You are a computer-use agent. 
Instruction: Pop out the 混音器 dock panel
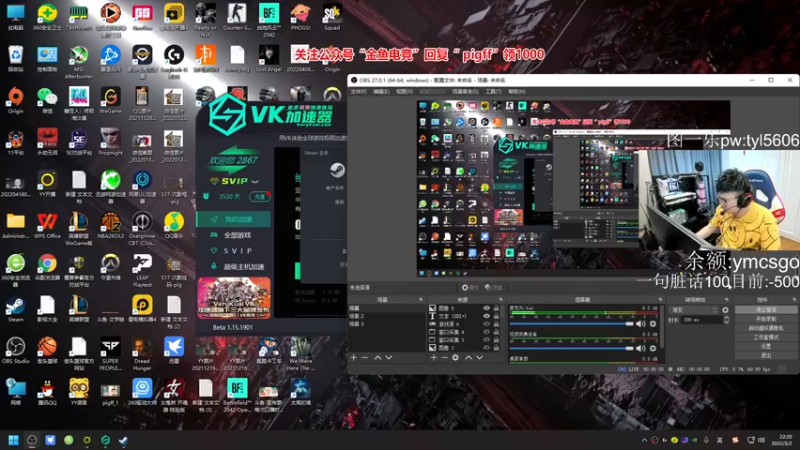click(660, 299)
